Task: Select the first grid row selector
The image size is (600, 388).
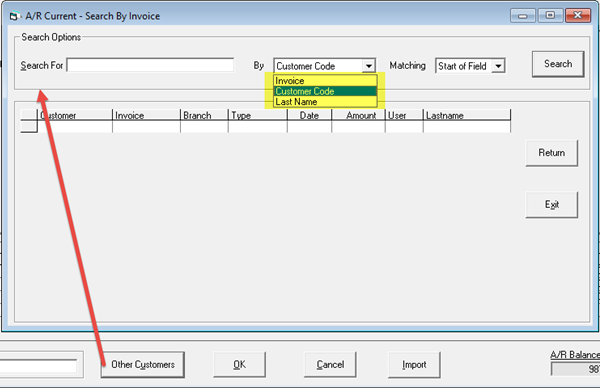Action: coord(29,127)
